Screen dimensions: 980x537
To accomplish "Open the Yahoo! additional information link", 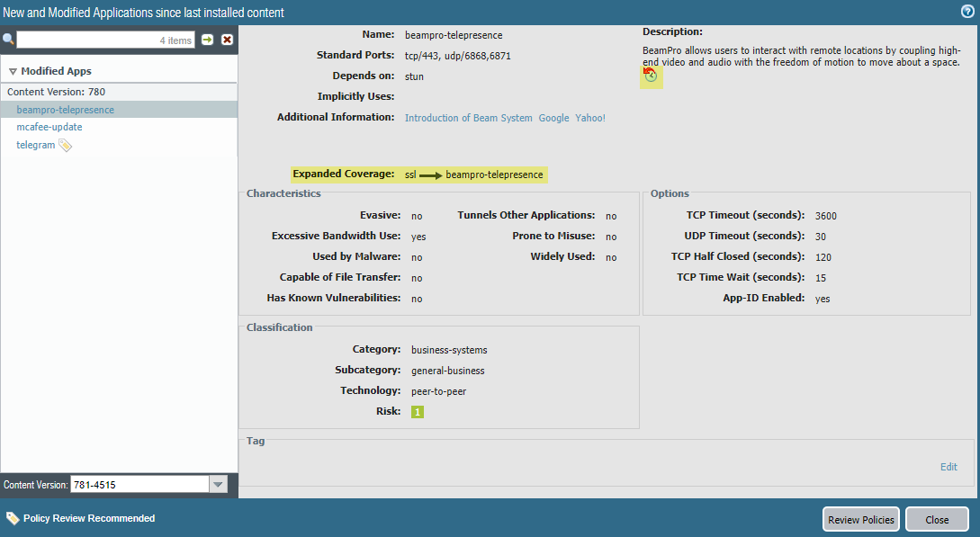I will pyautogui.click(x=590, y=118).
